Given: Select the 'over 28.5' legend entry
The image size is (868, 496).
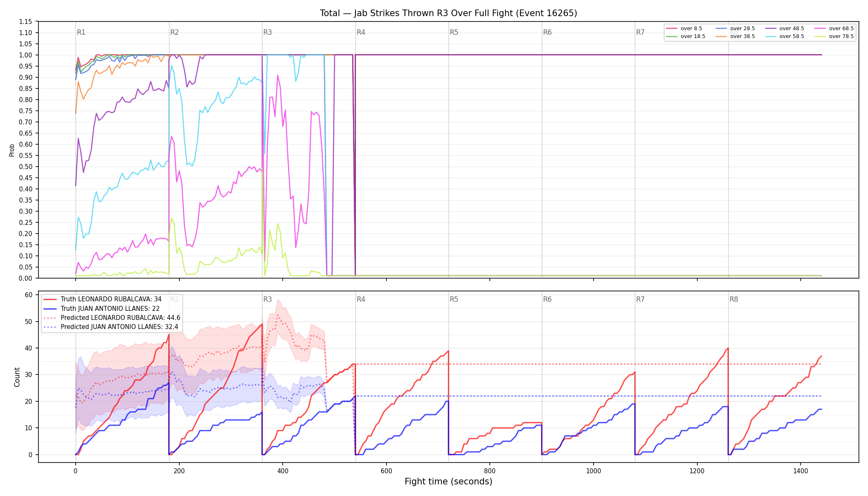Looking at the screenshot, I should pyautogui.click(x=735, y=29).
